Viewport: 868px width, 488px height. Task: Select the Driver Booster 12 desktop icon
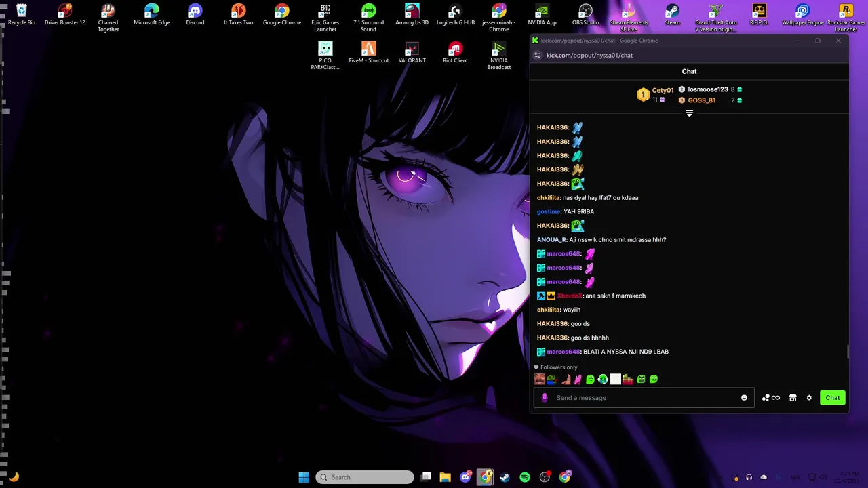coord(64,15)
